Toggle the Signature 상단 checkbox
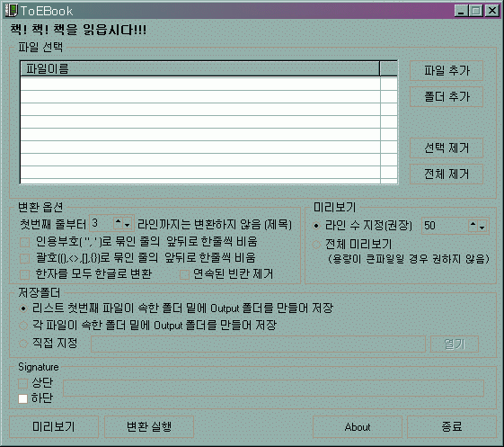Screen dimensions: 504x447 point(22,383)
